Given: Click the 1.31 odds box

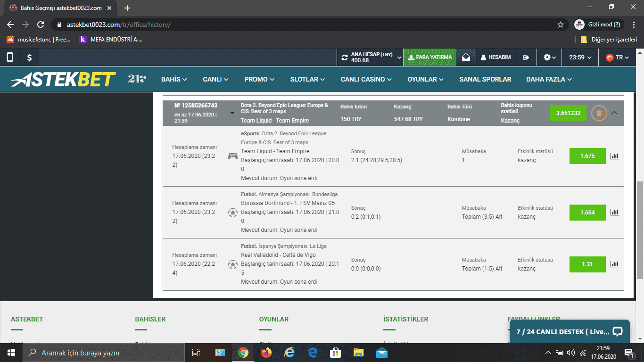Looking at the screenshot, I should (587, 264).
